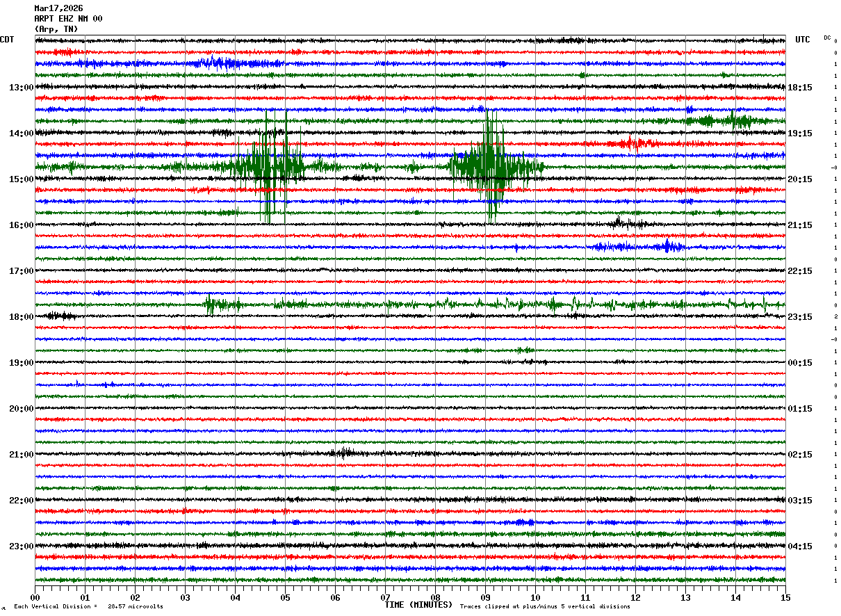Click the minute axis tick label 12
841x616 pixels.
pyautogui.click(x=635, y=597)
